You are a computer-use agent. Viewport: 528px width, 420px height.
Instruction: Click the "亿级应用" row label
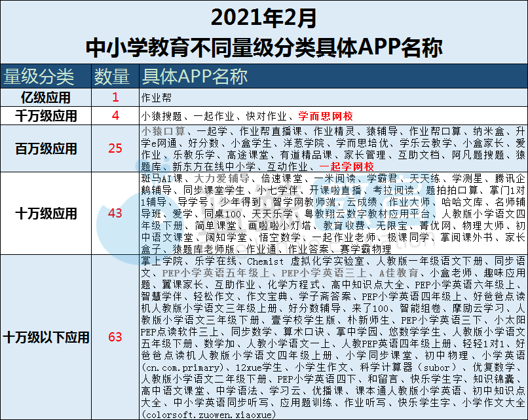[x=46, y=98]
